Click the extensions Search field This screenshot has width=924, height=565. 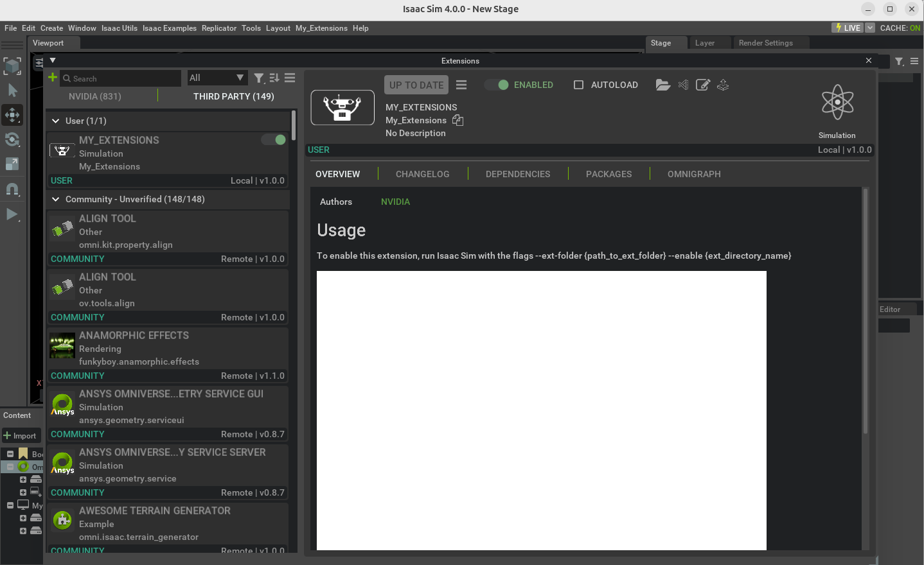[x=121, y=78]
